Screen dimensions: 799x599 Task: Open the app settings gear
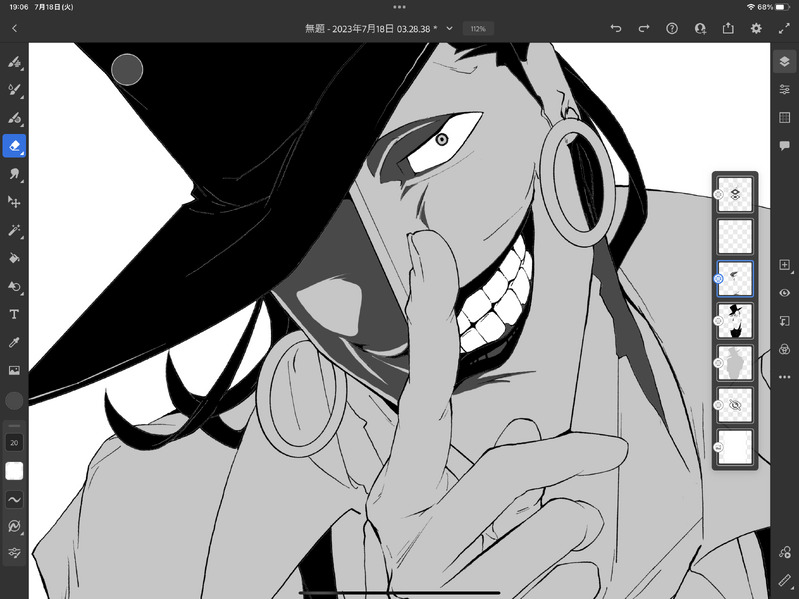[x=756, y=29]
